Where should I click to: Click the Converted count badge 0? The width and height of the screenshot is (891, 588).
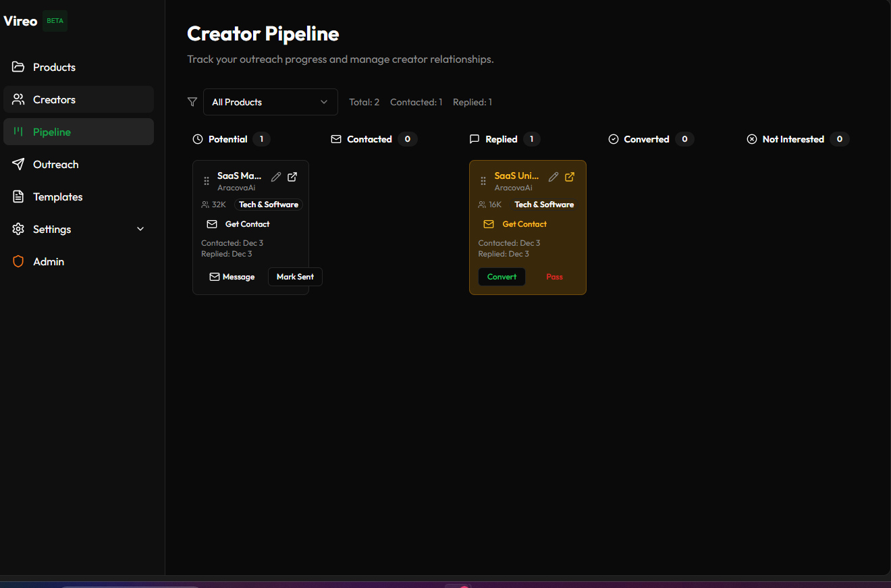[x=684, y=139]
